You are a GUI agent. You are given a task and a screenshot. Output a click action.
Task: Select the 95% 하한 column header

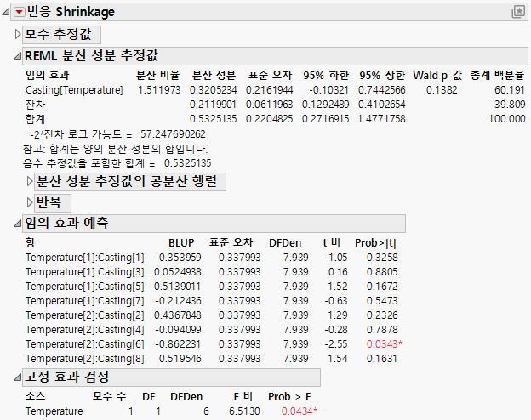[x=326, y=75]
